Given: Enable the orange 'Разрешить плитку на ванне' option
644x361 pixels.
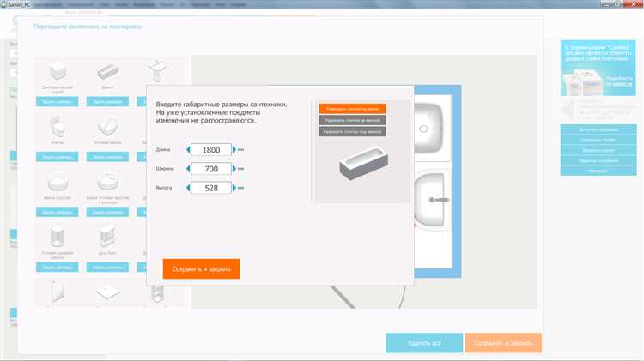Looking at the screenshot, I should [x=352, y=109].
